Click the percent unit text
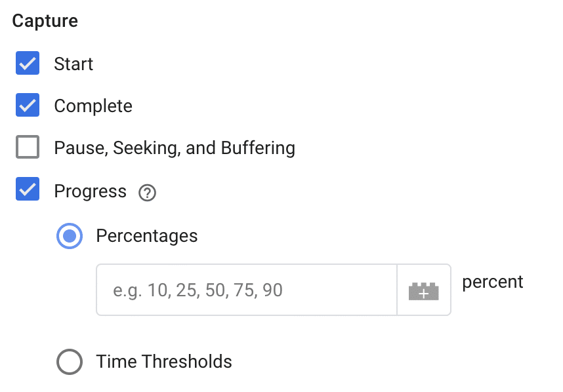This screenshot has height=392, width=563. pos(493,282)
